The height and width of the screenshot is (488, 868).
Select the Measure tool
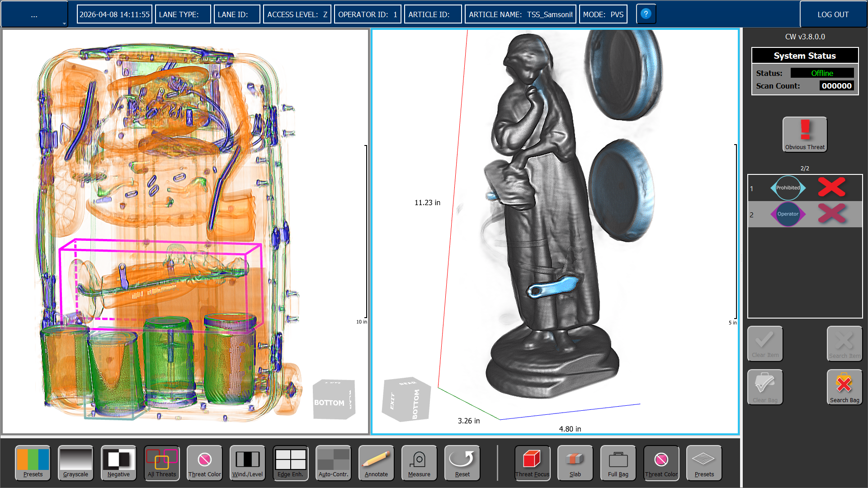(x=419, y=462)
